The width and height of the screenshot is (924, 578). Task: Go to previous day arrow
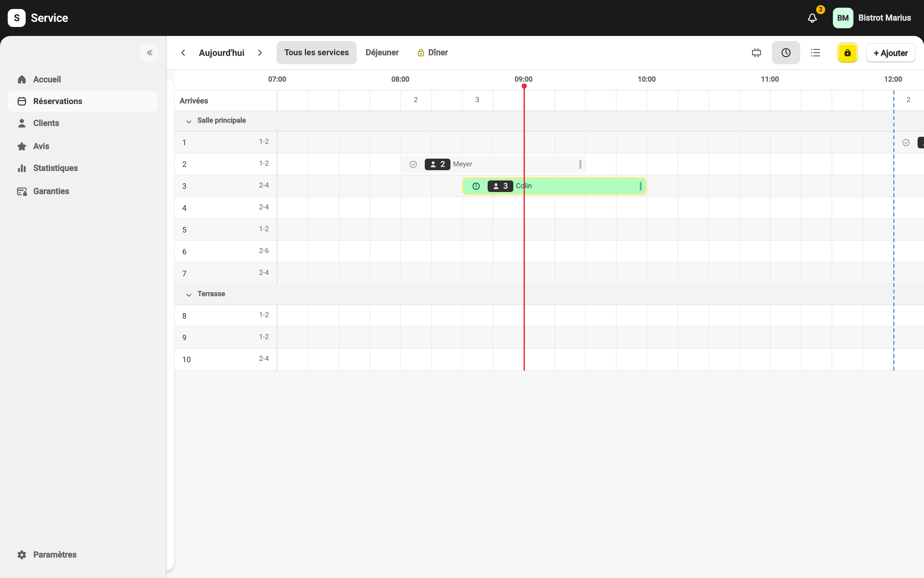(x=183, y=53)
